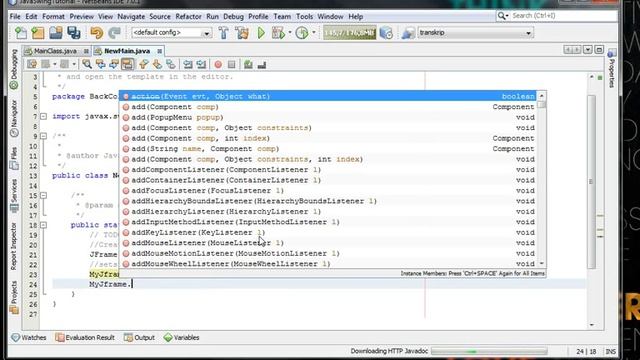This screenshot has height=360, width=640.
Task: Open the File menu
Action: [x=15, y=16]
